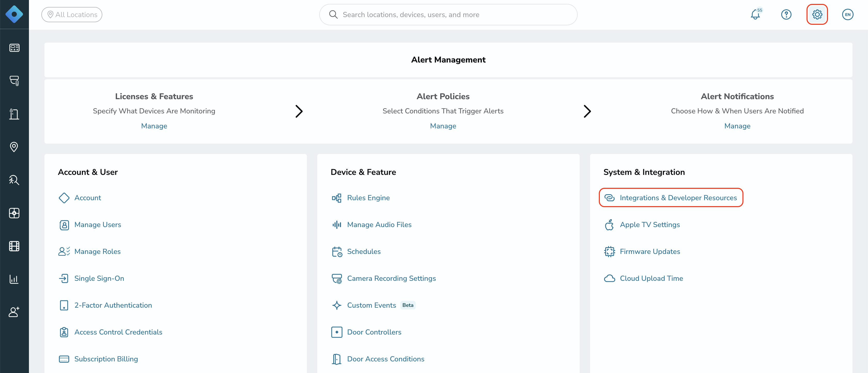The height and width of the screenshot is (373, 868).
Task: Open the people search sidebar icon
Action: (x=14, y=180)
